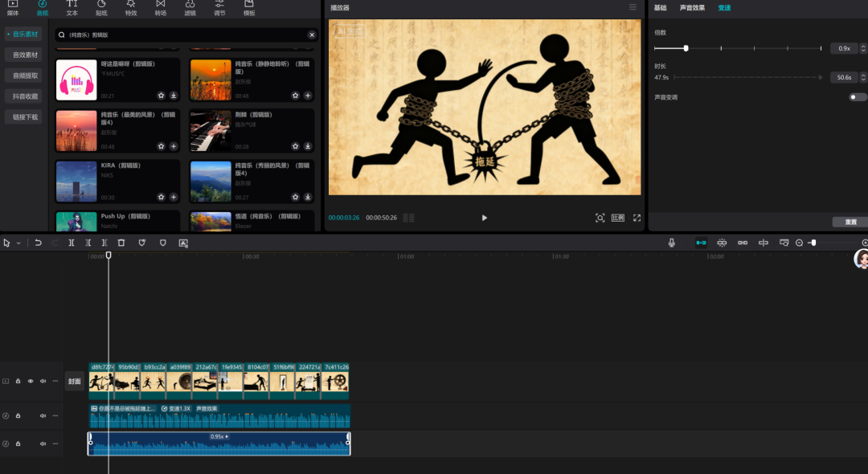Enter fullscreen preview in the player
This screenshot has height=474, width=868.
[x=637, y=218]
